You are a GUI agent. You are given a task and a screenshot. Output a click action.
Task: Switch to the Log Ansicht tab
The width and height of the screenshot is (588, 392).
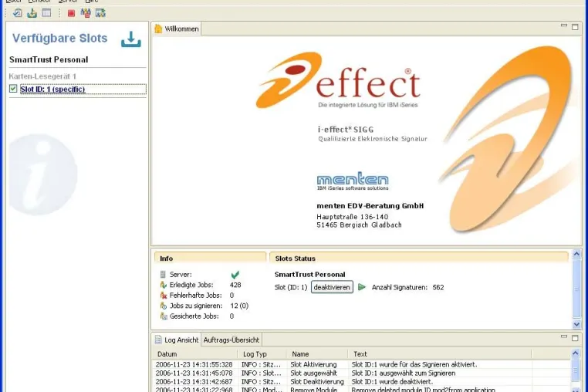[177, 340]
